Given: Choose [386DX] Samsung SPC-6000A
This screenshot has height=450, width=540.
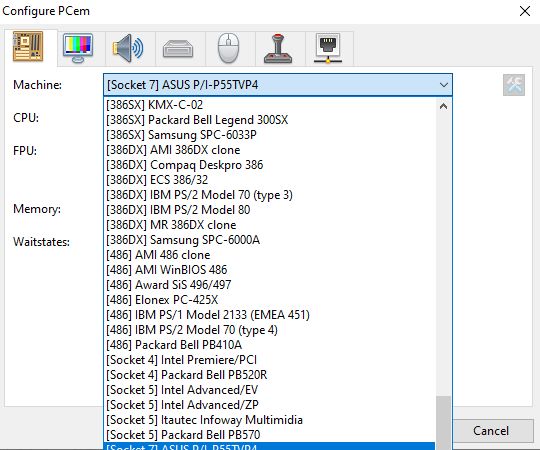Looking at the screenshot, I should tap(270, 240).
